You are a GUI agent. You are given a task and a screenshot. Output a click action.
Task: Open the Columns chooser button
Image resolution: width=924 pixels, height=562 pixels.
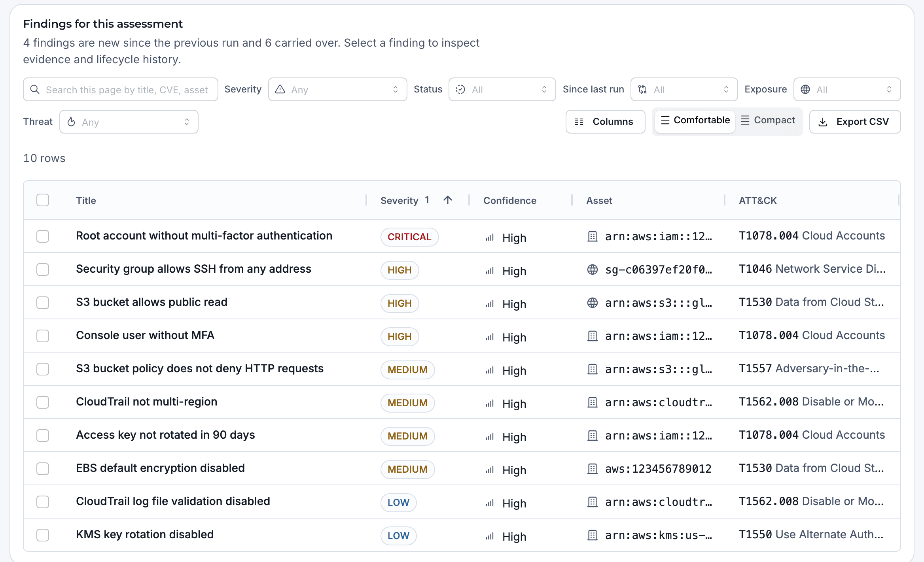click(605, 122)
